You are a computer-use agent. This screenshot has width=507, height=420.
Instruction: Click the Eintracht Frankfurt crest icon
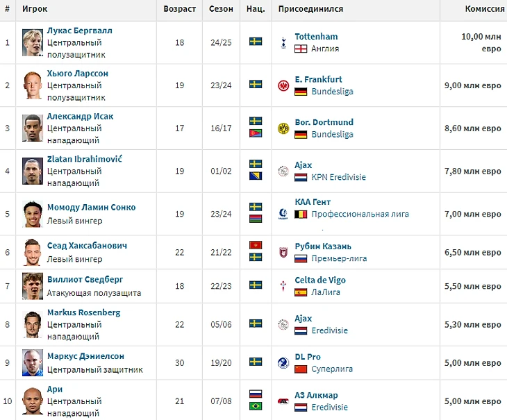coord(283,85)
